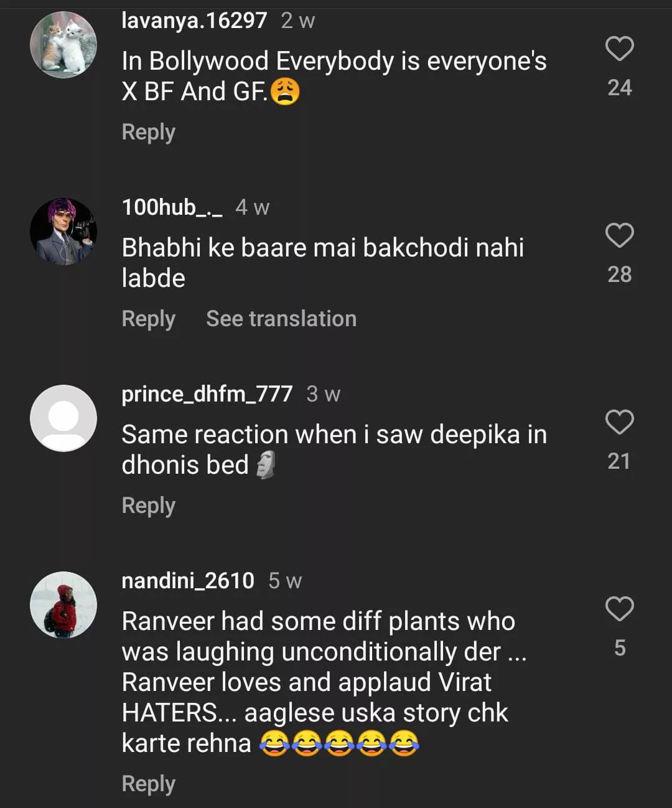
Task: Reply to nandini_2610's comment
Action: 148,784
